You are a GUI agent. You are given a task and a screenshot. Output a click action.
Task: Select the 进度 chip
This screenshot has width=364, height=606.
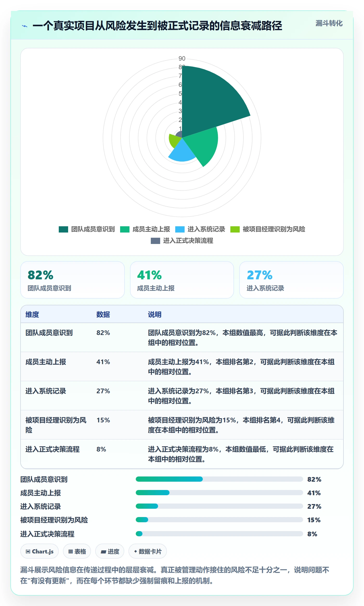pyautogui.click(x=110, y=551)
